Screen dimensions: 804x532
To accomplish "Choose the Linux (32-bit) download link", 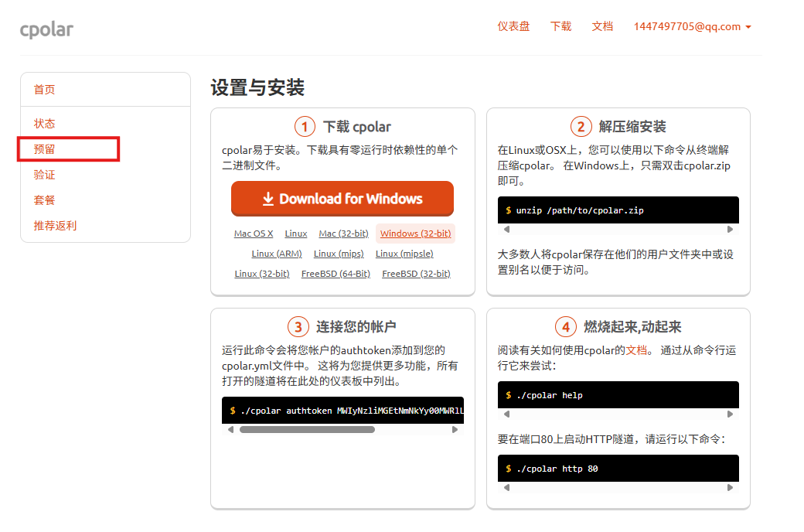I will 262,274.
